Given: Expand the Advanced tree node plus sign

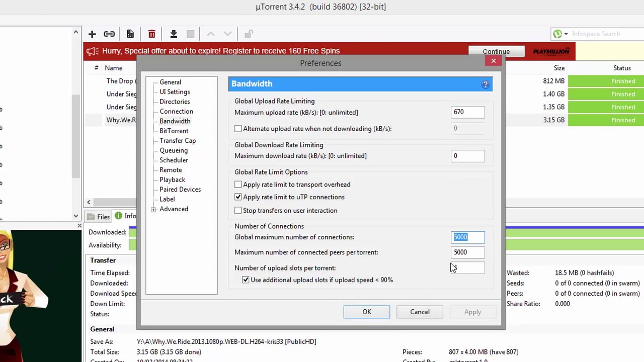Looking at the screenshot, I should coord(153,209).
